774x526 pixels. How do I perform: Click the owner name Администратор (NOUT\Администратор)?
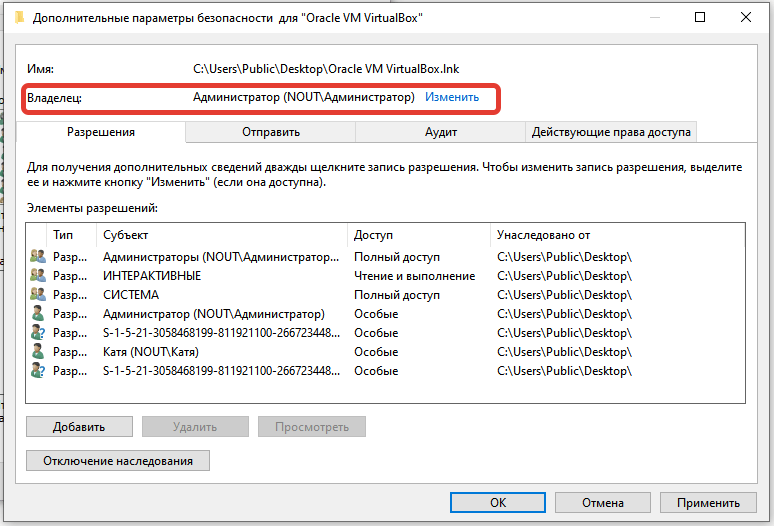[304, 97]
